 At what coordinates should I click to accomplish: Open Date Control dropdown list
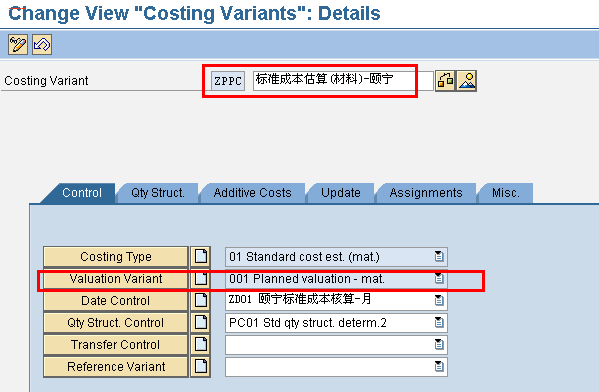tap(439, 301)
